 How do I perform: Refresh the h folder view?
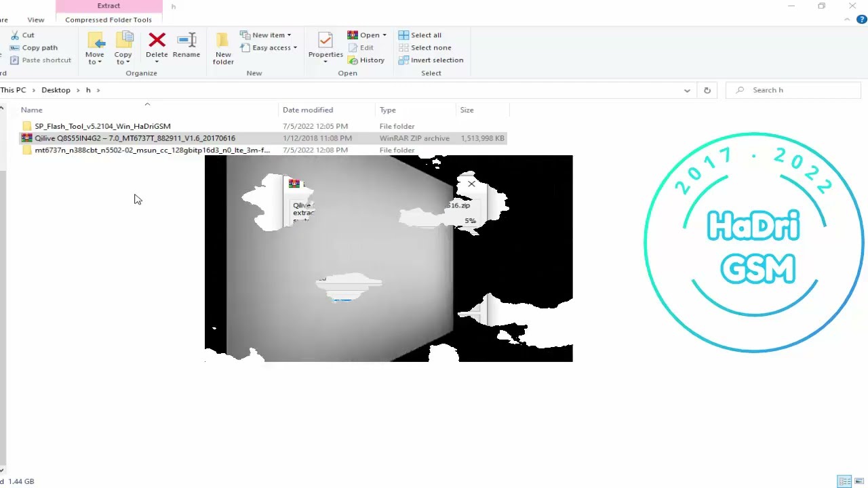tap(707, 90)
